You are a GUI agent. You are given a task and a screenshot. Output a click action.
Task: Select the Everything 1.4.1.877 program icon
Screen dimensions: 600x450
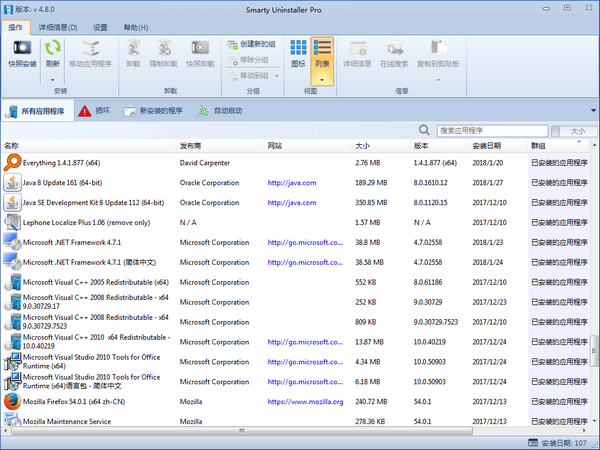pos(12,162)
